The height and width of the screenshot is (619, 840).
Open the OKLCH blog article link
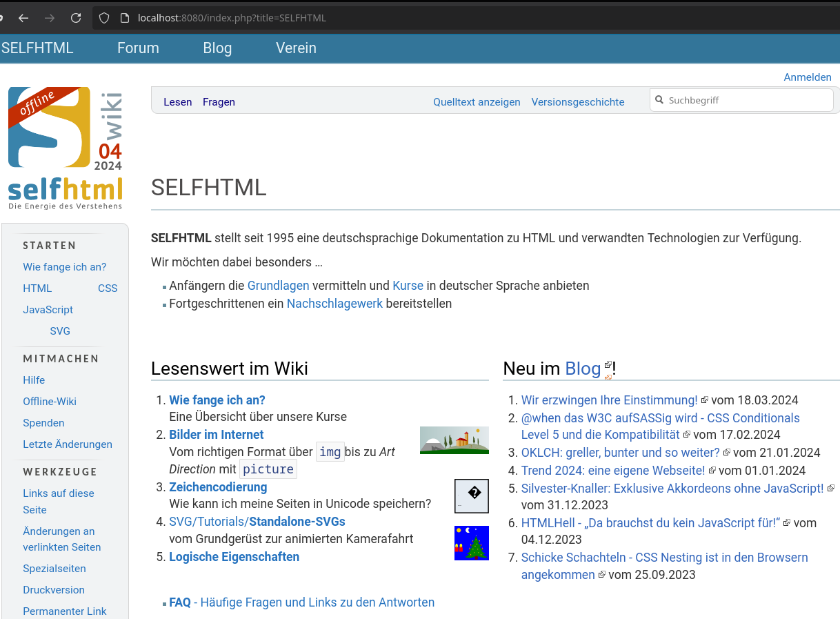[620, 453]
